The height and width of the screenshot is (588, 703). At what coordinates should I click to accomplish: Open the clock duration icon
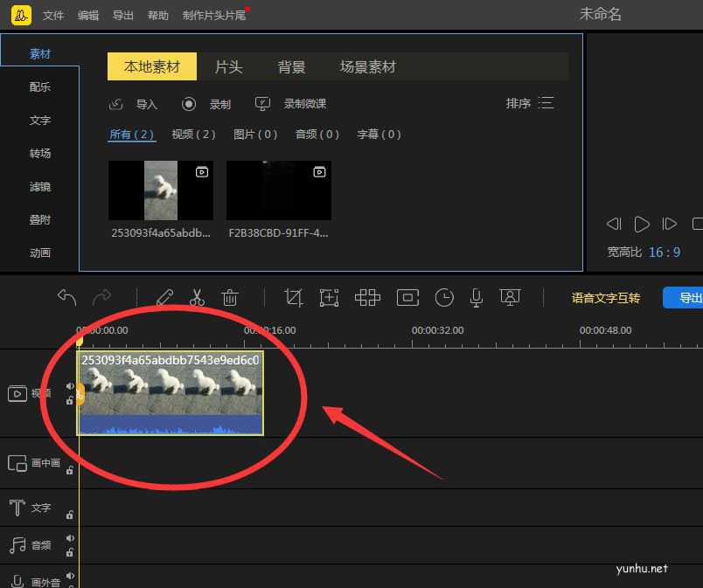click(x=444, y=297)
